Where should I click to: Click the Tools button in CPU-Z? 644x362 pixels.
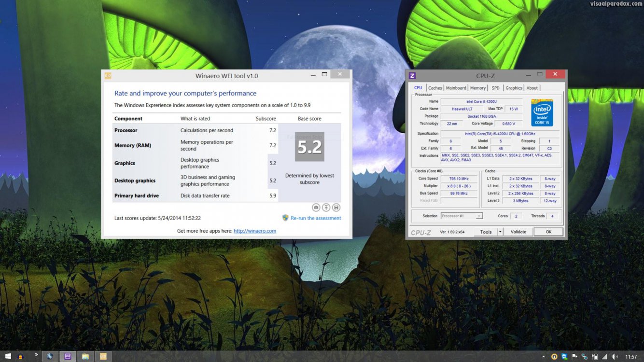pyautogui.click(x=486, y=232)
